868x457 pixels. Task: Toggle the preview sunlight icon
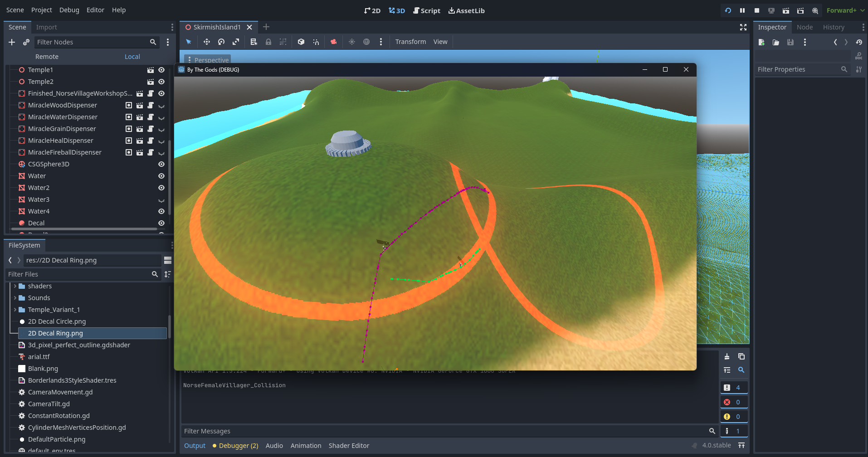[x=352, y=42]
